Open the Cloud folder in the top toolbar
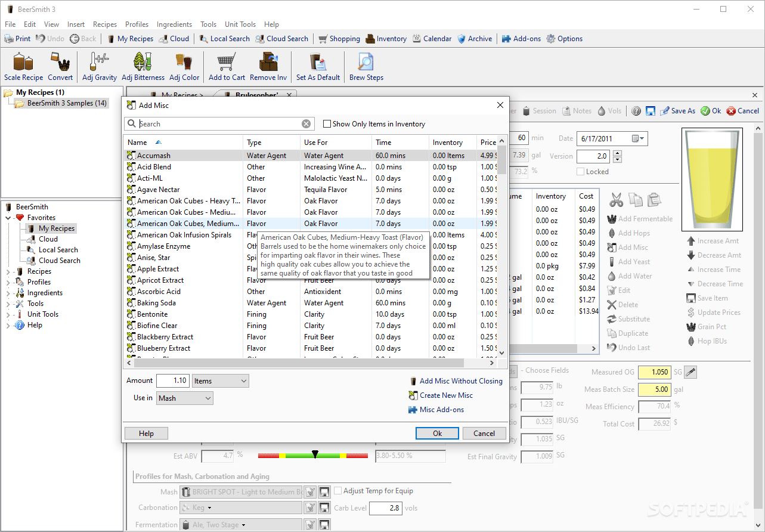This screenshot has height=532, width=765. 174,39
